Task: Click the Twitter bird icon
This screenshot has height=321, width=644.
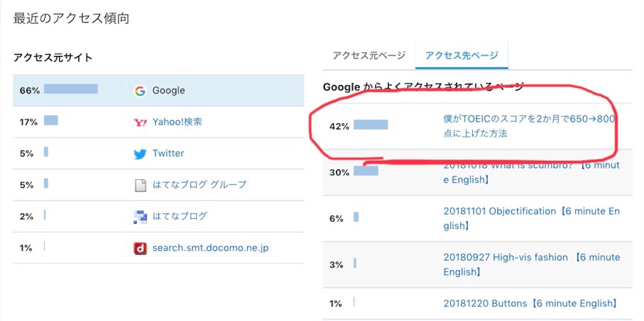Action: [x=140, y=154]
